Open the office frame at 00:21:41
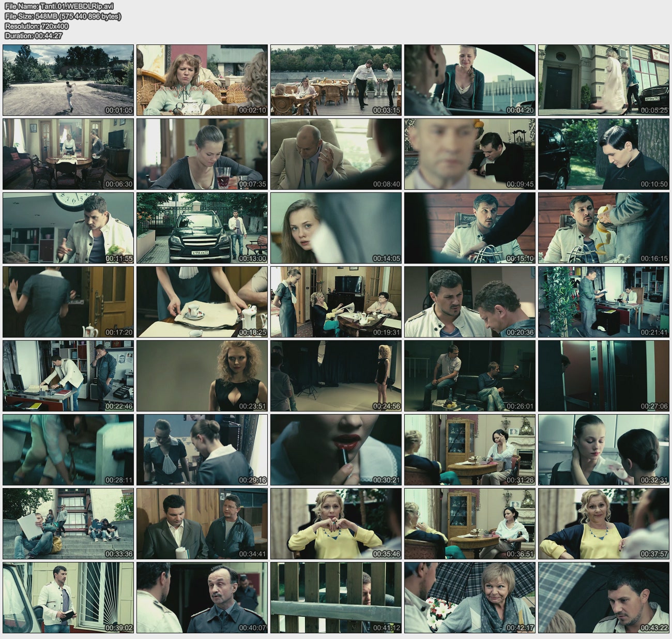Image resolution: width=672 pixels, height=639 pixels. tap(603, 302)
